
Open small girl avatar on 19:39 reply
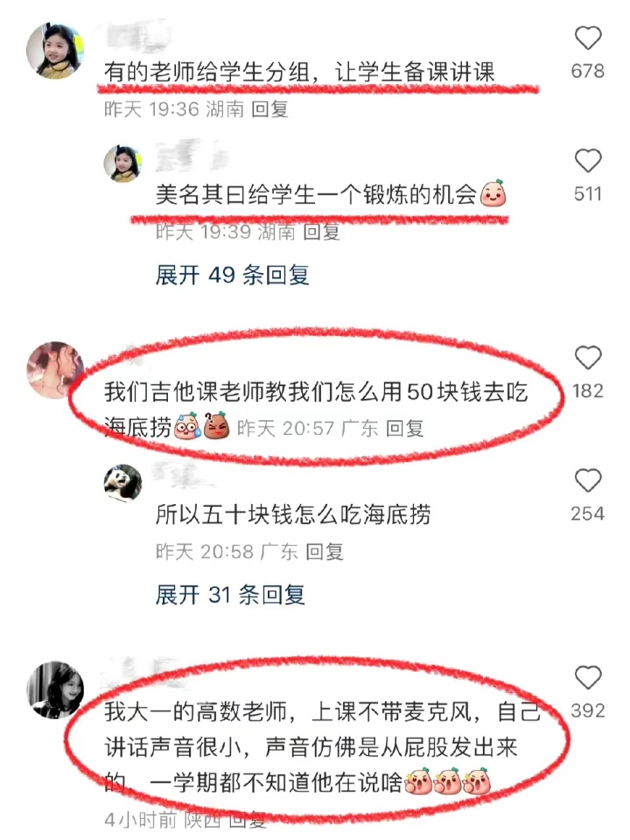pos(122,164)
